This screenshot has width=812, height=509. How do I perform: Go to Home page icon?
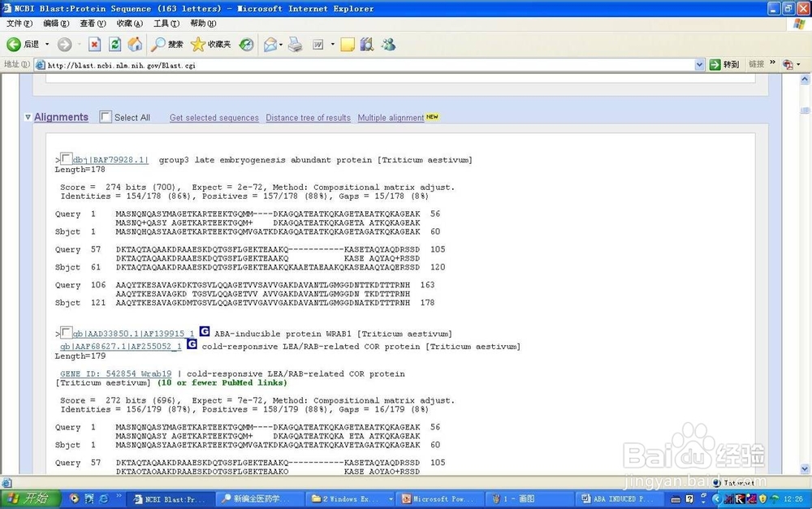[x=135, y=45]
